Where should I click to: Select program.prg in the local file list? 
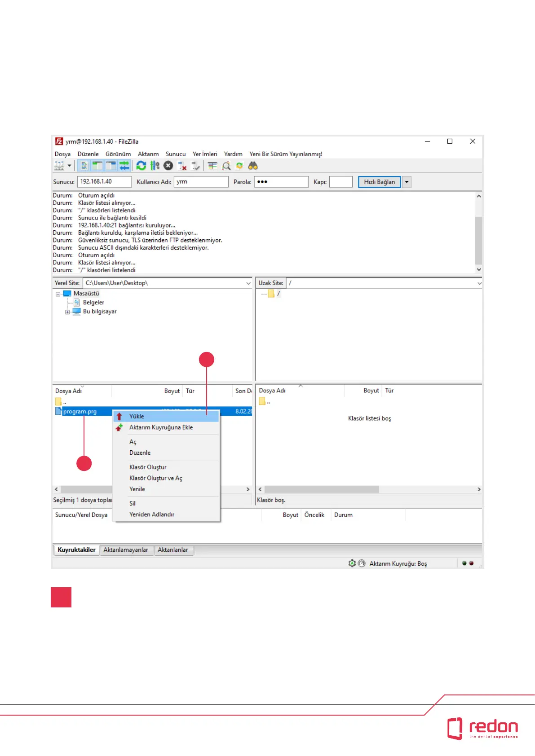80,411
